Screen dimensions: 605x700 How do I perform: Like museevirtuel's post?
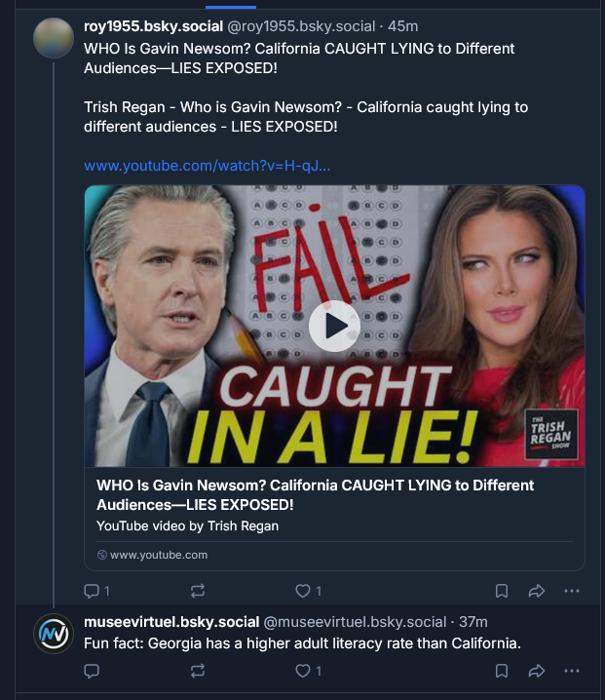[304, 671]
